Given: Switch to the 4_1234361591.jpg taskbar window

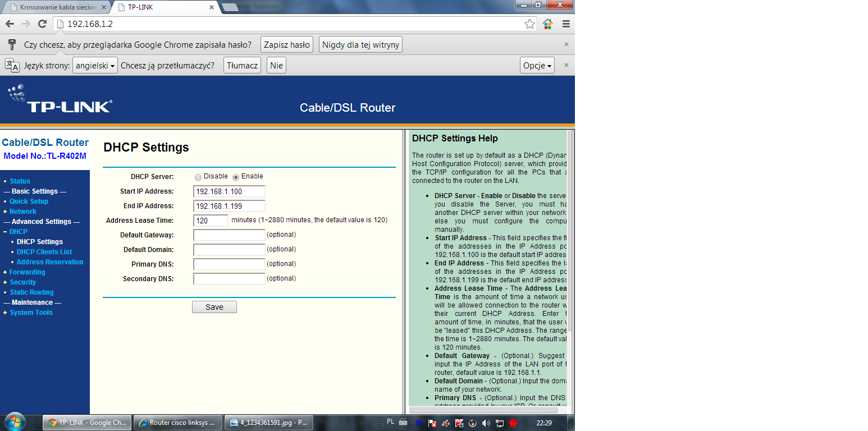Looking at the screenshot, I should pyautogui.click(x=269, y=423).
